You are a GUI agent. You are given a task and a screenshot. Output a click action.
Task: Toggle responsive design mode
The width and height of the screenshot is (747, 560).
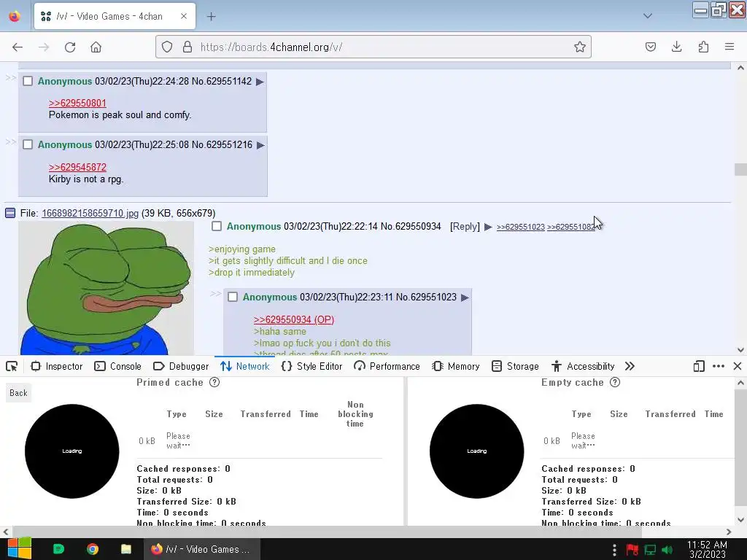699,366
